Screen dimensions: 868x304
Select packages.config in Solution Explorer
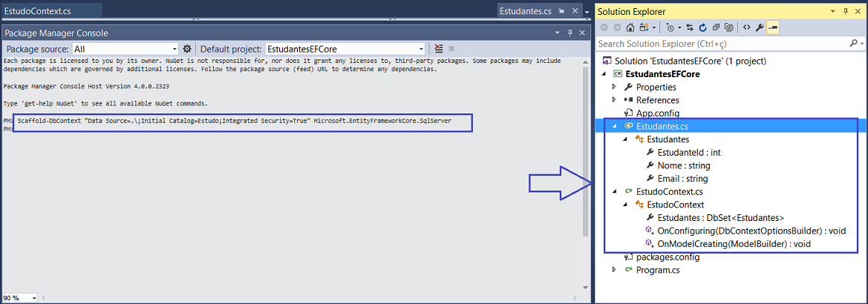click(x=668, y=257)
